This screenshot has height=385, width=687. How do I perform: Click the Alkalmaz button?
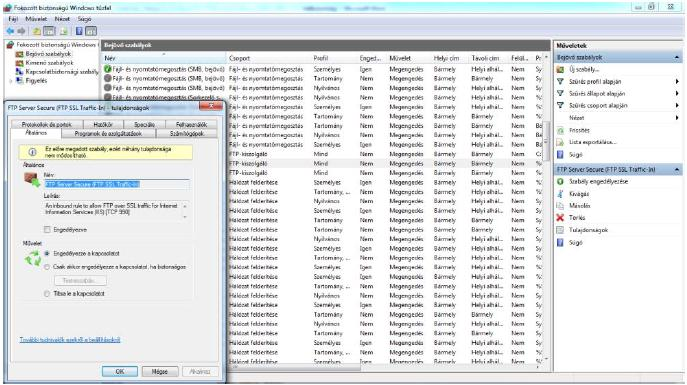(200, 371)
